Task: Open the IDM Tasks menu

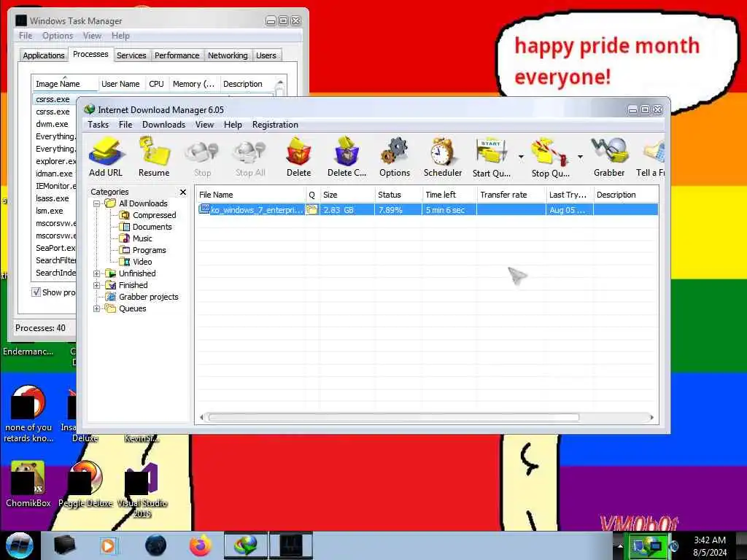Action: point(98,125)
